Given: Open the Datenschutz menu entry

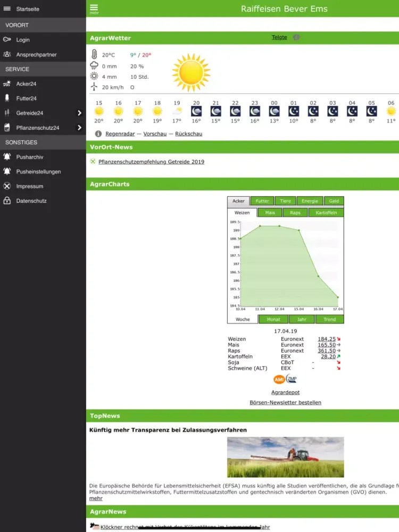Looking at the screenshot, I should [43, 201].
